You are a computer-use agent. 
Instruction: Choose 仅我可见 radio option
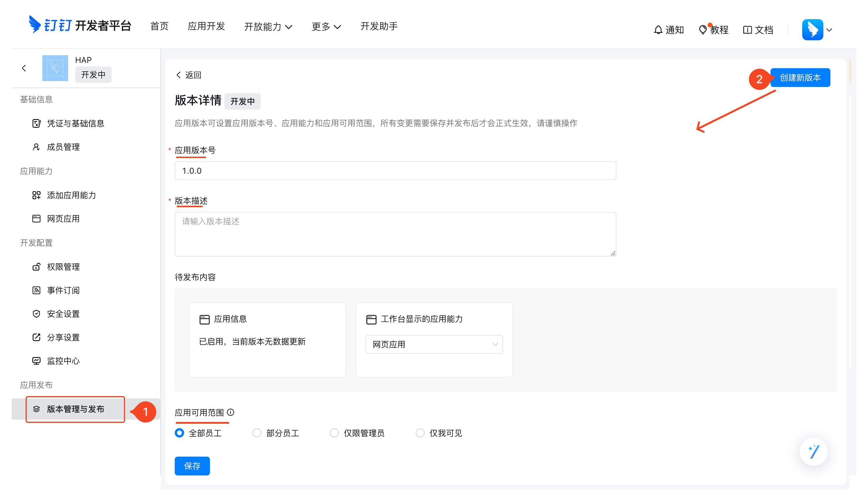coord(420,433)
